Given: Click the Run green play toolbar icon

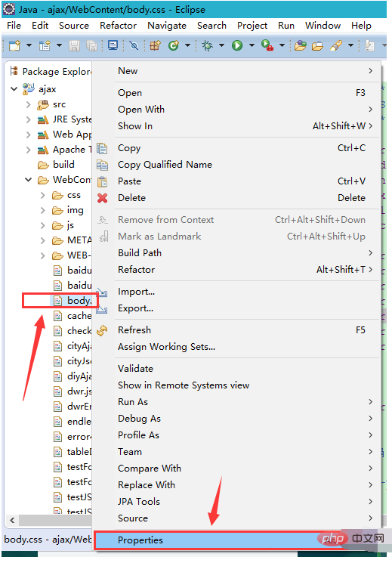Looking at the screenshot, I should [237, 45].
